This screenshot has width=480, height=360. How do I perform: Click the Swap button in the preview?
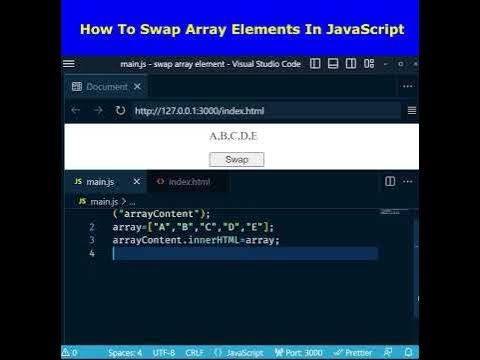tap(237, 159)
